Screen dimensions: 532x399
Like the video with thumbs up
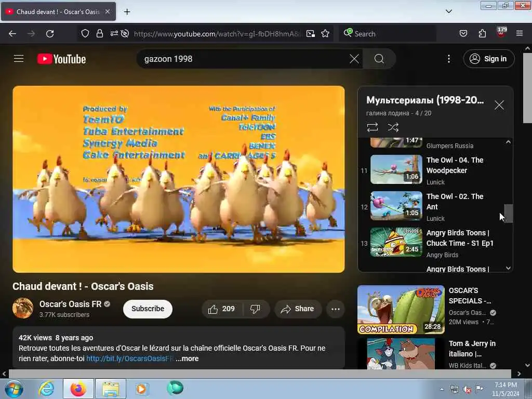click(221, 309)
